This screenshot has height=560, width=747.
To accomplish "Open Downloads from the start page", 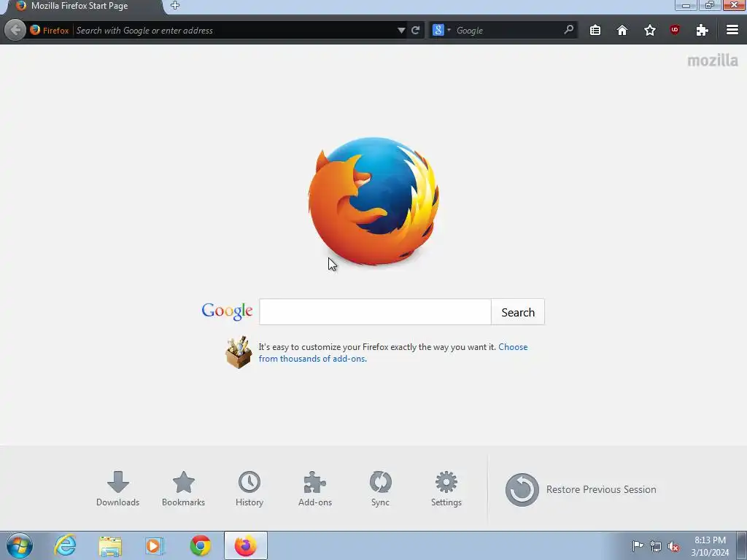I will (x=117, y=489).
